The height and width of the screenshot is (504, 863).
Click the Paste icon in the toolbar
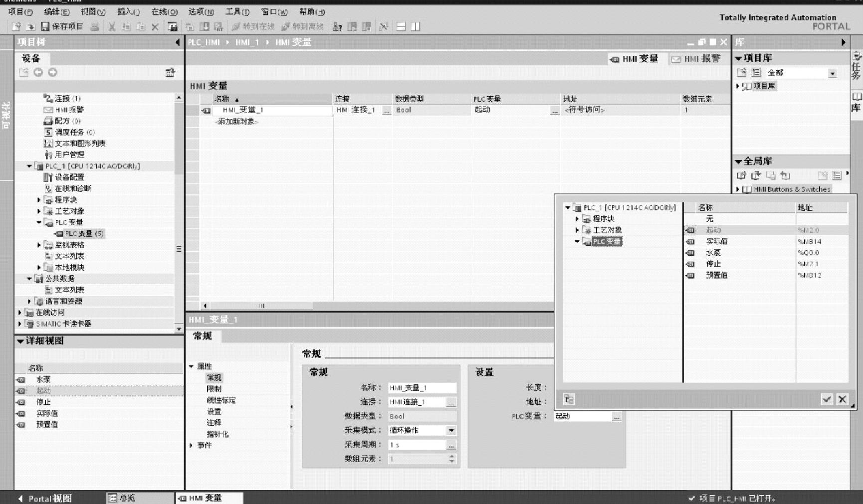point(141,26)
